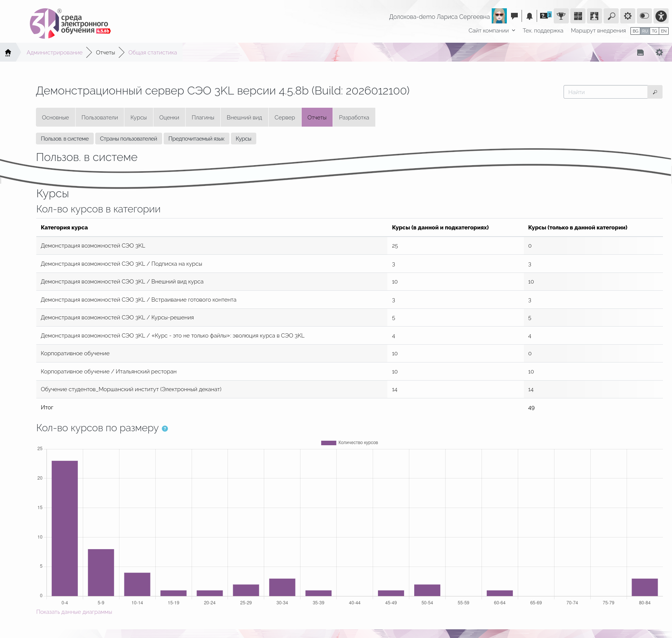Viewport: 672px width, 638px height.
Task: Click help icon next to Кол-во курсов по размеру
Action: 165,429
